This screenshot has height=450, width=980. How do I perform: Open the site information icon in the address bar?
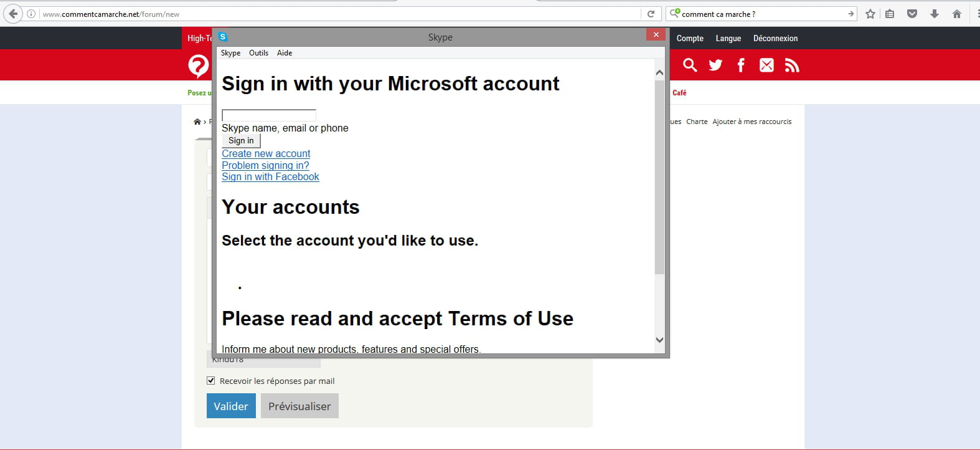click(31, 14)
